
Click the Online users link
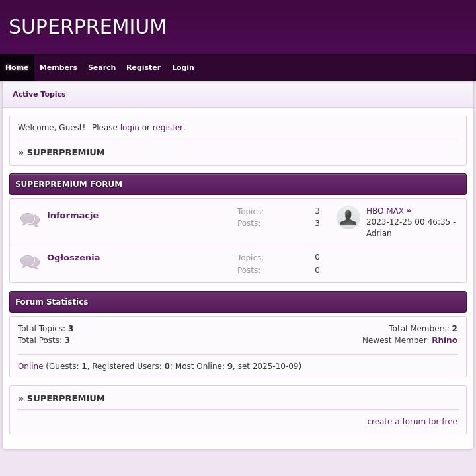pyautogui.click(x=30, y=366)
